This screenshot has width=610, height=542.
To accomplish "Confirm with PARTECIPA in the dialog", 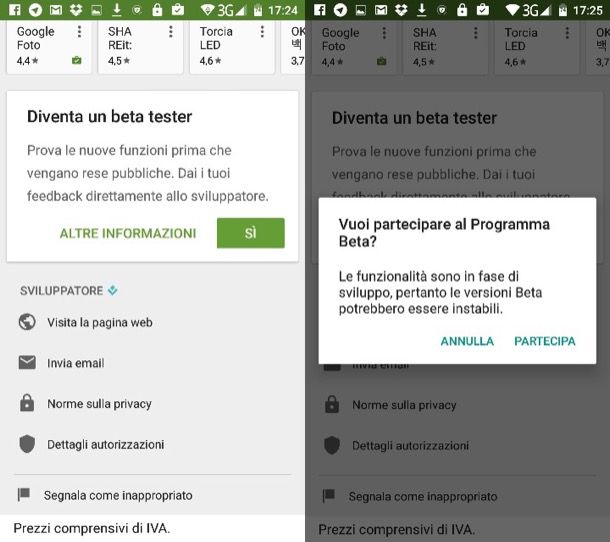I will 545,341.
